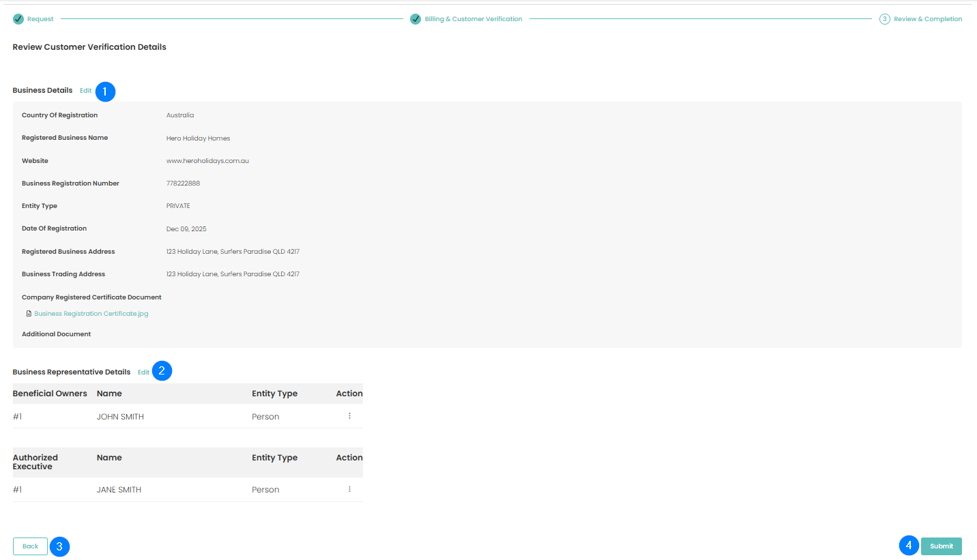Click the blue number 4 badge
Screen dimensions: 977x560
(909, 546)
